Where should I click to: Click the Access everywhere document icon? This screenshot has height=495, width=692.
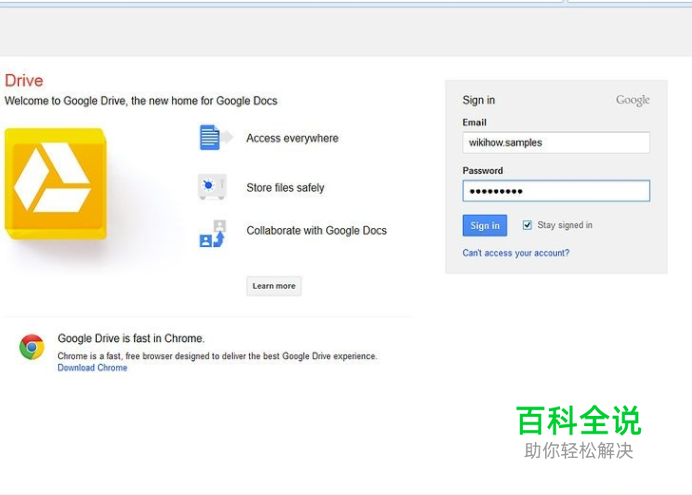point(215,138)
